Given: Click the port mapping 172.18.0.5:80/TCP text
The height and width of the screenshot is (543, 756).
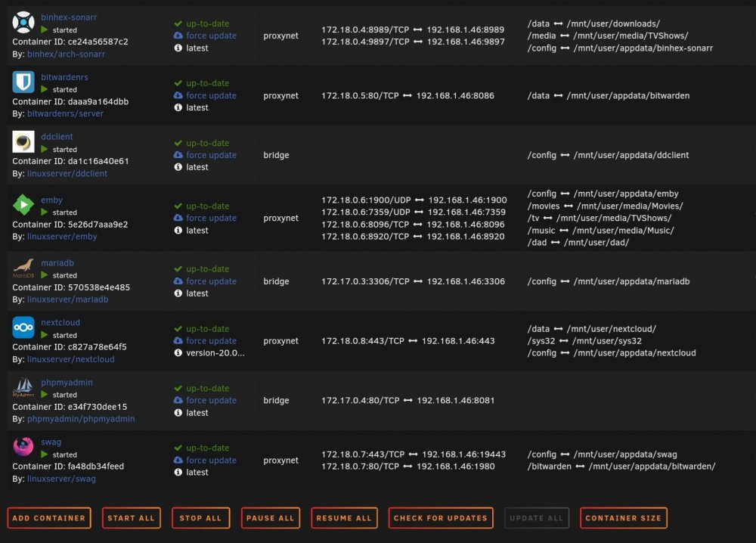Looking at the screenshot, I should click(x=360, y=95).
